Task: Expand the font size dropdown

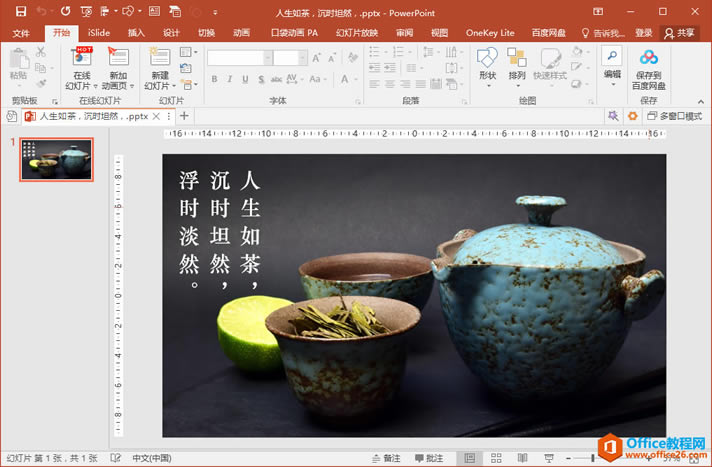Action: 303,58
